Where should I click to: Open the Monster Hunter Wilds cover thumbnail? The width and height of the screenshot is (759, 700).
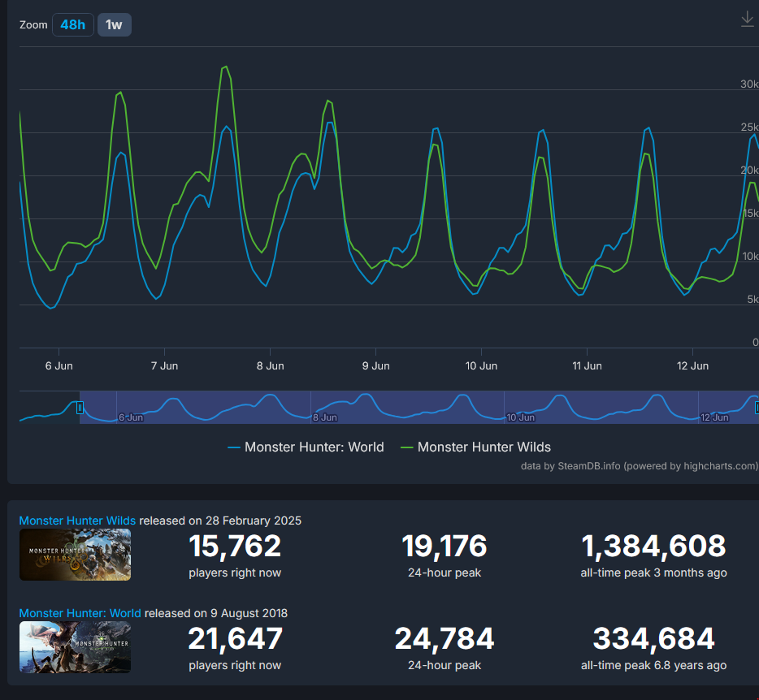pos(75,555)
